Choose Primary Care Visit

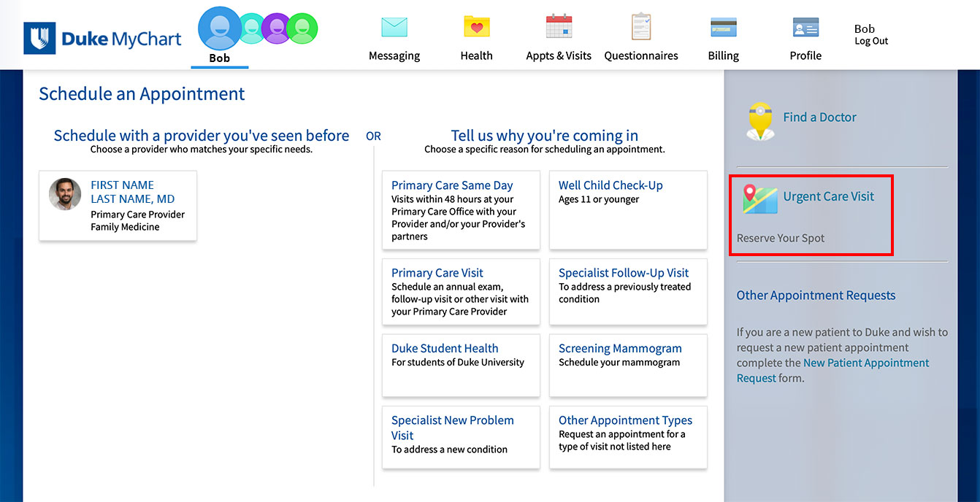[461, 292]
